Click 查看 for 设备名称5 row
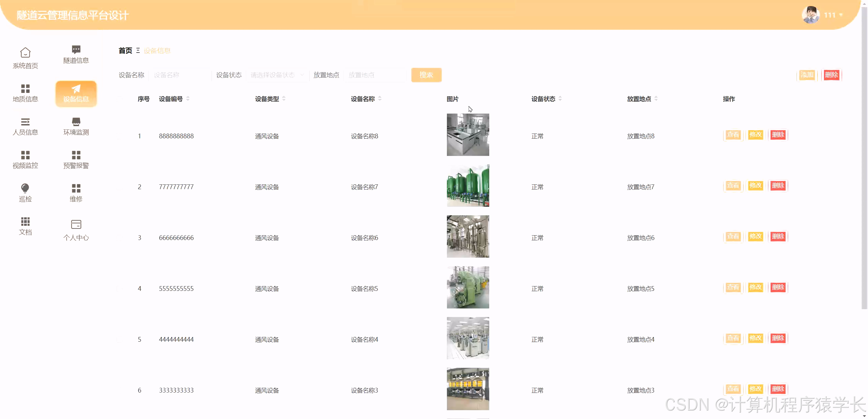 point(733,287)
